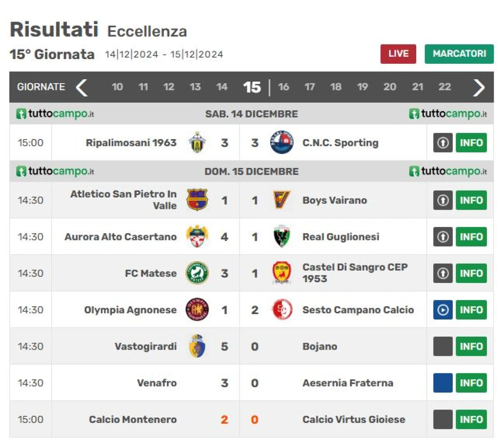Switch to giornata 22
504x447 pixels.
tap(445, 87)
